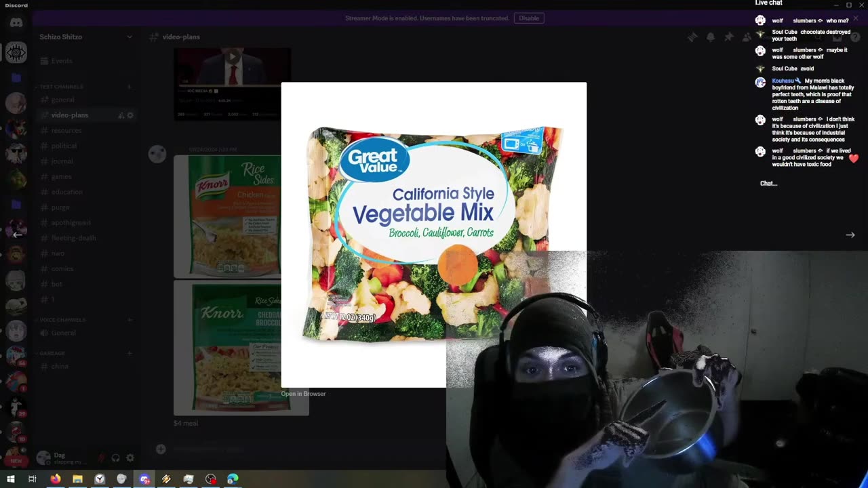Open Task View on taskbar

pyautogui.click(x=33, y=479)
